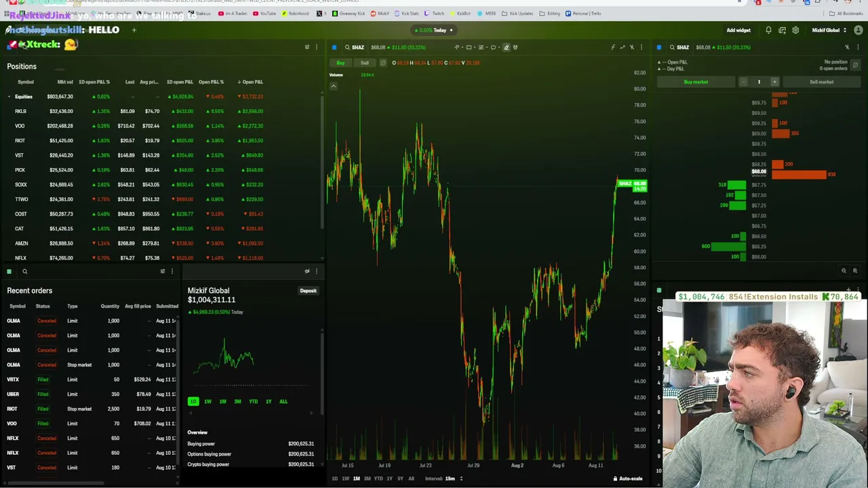Click the chart compare line icon
The height and width of the screenshot is (488, 868).
click(x=622, y=47)
